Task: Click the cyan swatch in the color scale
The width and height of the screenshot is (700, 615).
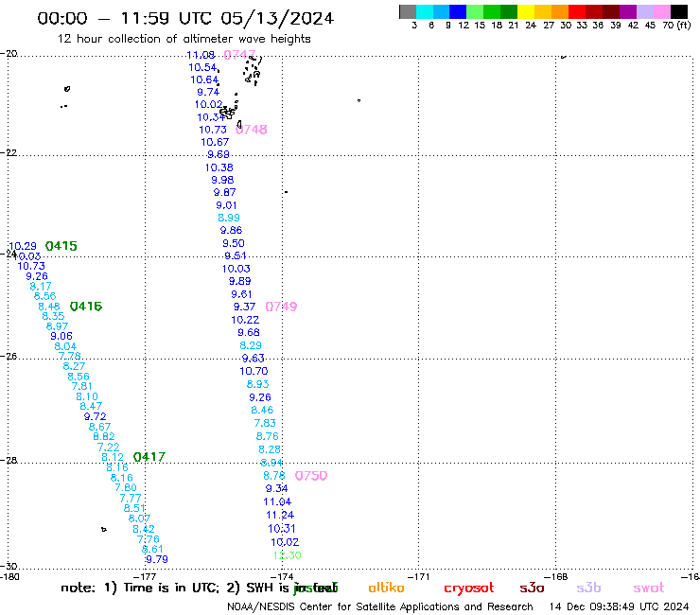Action: 425,11
